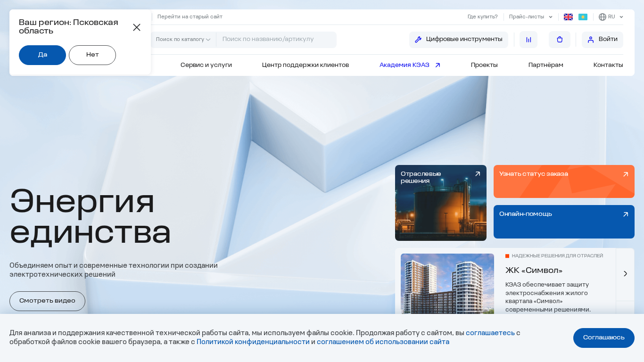Open the RU language selector
The image size is (644, 362).
(x=611, y=17)
